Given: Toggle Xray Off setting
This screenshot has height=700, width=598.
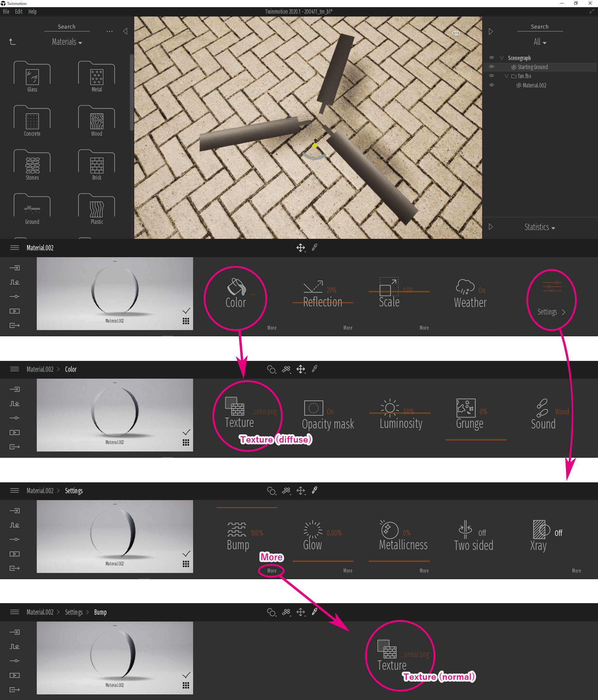Looking at the screenshot, I should pos(558,533).
